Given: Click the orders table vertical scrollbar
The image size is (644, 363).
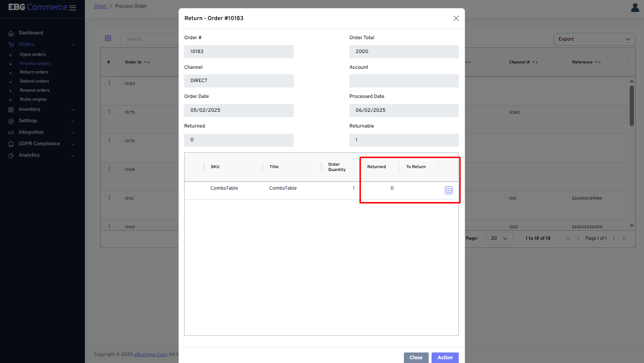Looking at the screenshot, I should click(632, 105).
